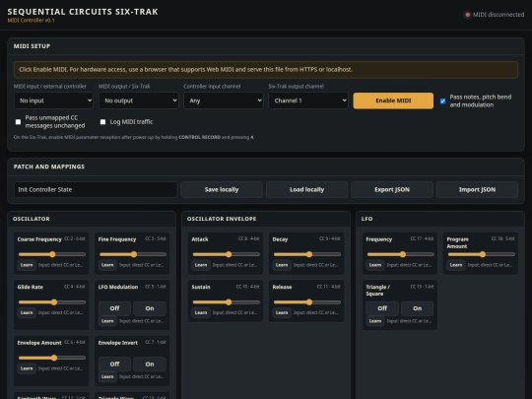Click the MIDI disconnected status indicator
Image resolution: width=532 pixels, height=399 pixels.
[495, 15]
